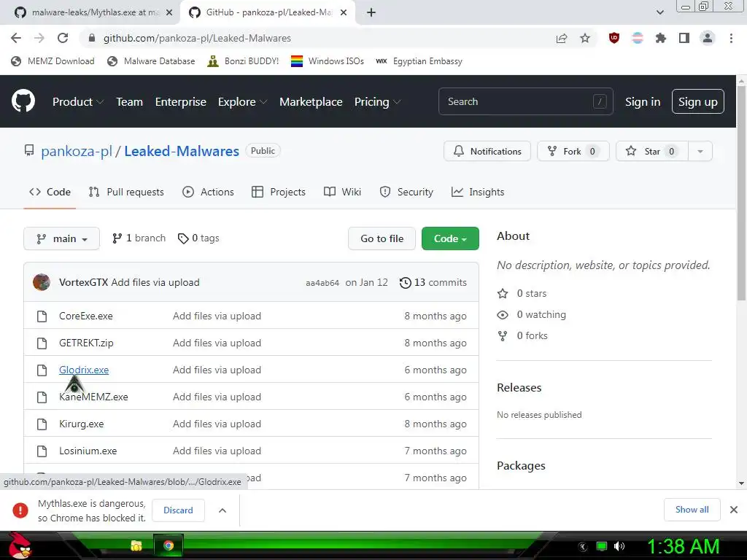
Task: Discard the blocked Mythlas.exe download
Action: coord(178,510)
